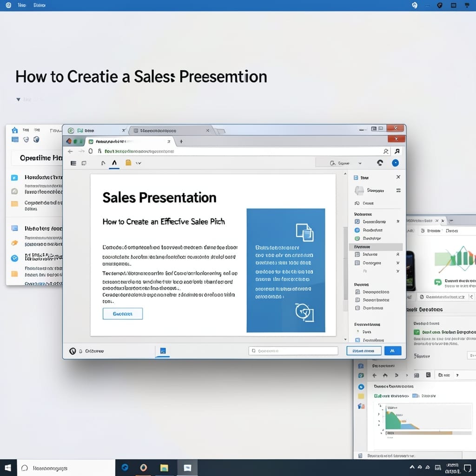This screenshot has width=476, height=476.
Task: Click the solid blue button in the bottom bar
Action: click(x=393, y=350)
